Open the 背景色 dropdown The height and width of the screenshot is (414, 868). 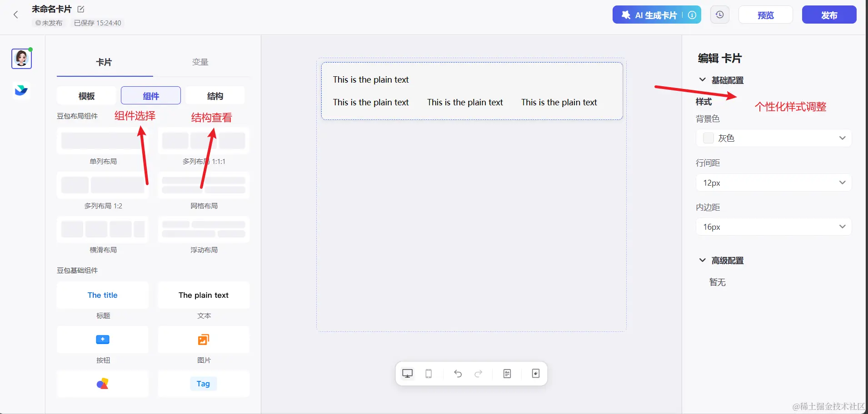[x=774, y=138]
